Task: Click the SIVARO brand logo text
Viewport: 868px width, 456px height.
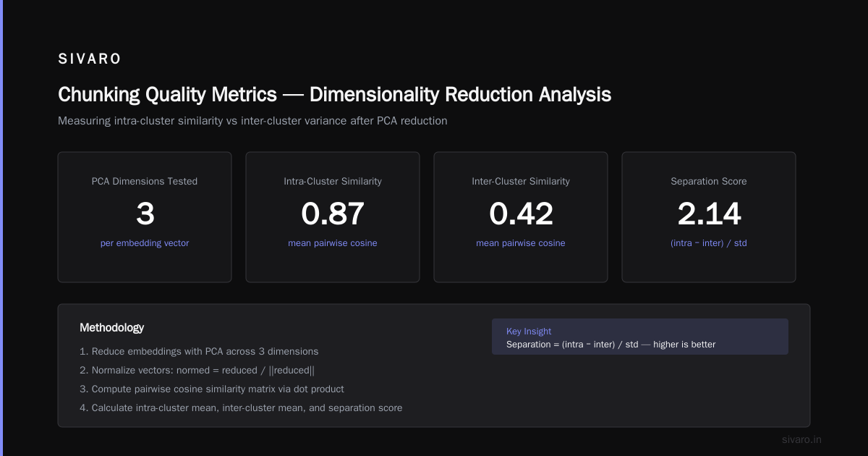Action: tap(90, 59)
